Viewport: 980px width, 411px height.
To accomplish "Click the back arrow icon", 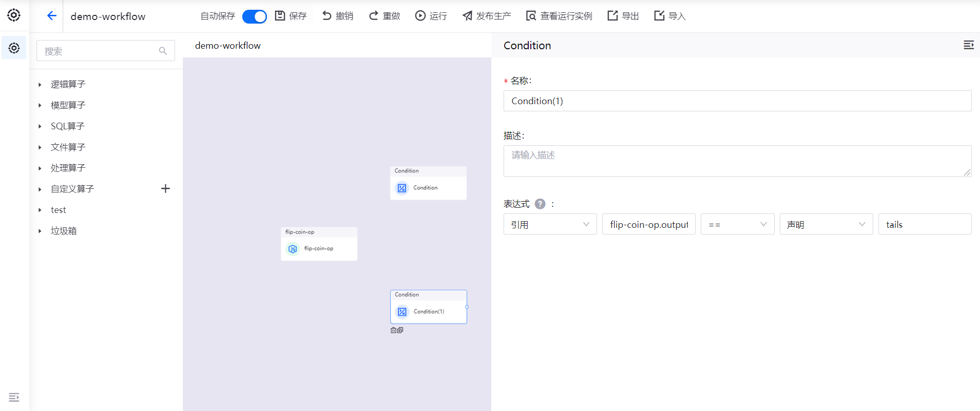I will pos(51,16).
